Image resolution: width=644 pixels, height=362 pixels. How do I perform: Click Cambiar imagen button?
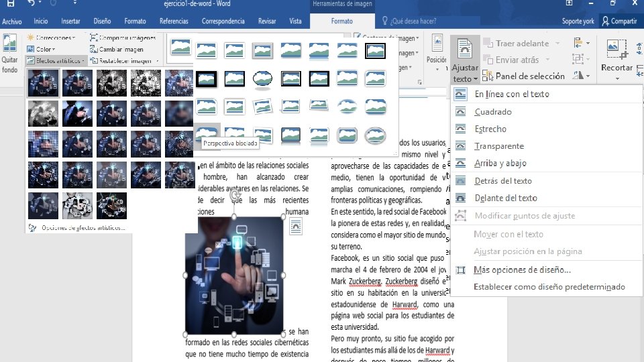117,49
